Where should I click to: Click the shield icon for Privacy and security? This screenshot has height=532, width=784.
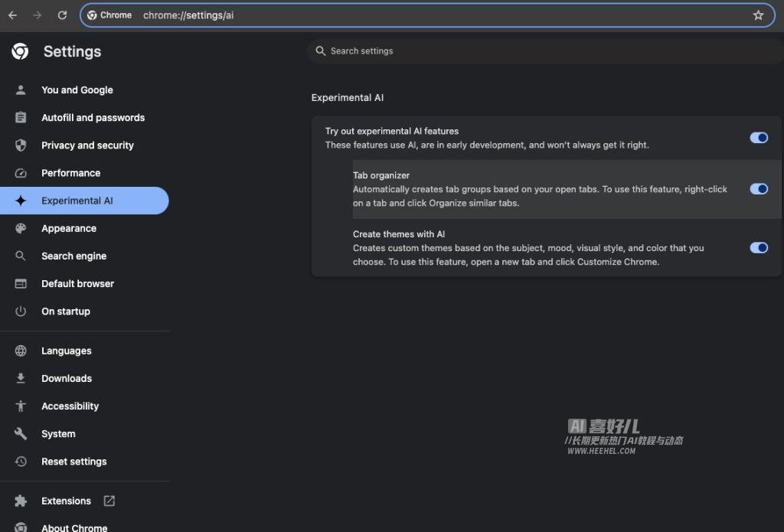(x=21, y=145)
